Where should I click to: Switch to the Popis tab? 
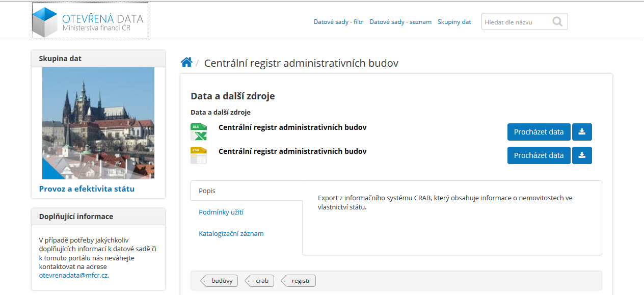(207, 191)
